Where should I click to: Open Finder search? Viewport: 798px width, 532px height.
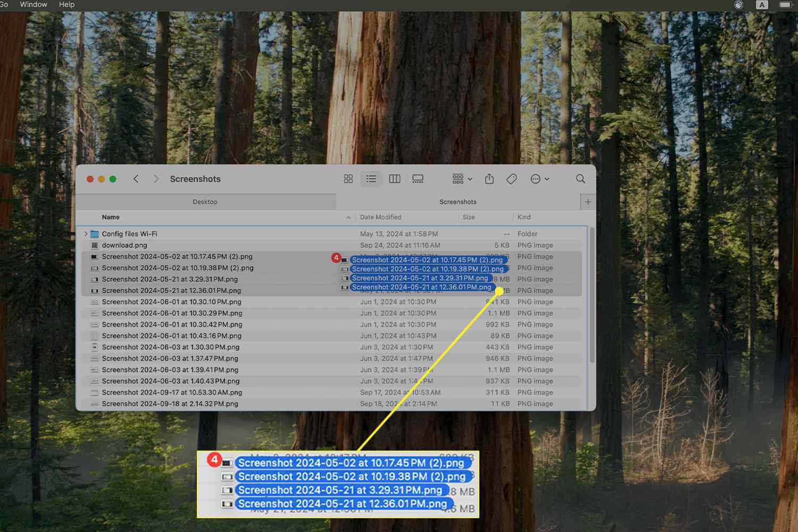click(580, 179)
